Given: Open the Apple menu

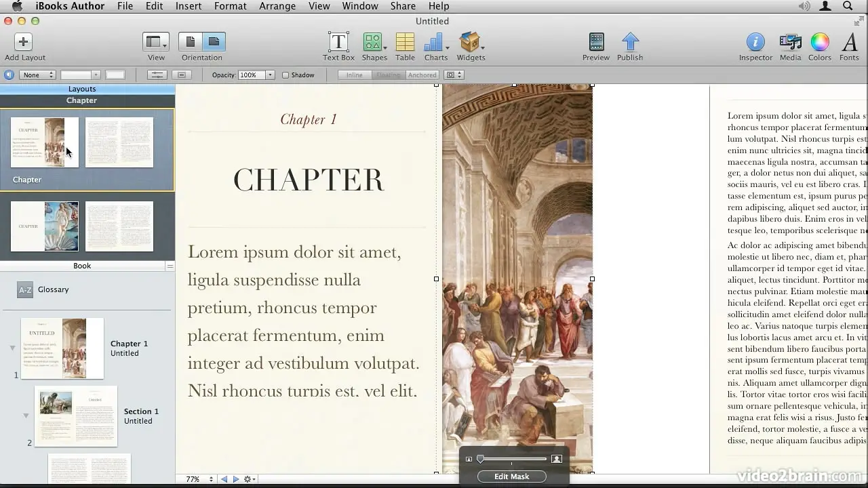Looking at the screenshot, I should 18,6.
